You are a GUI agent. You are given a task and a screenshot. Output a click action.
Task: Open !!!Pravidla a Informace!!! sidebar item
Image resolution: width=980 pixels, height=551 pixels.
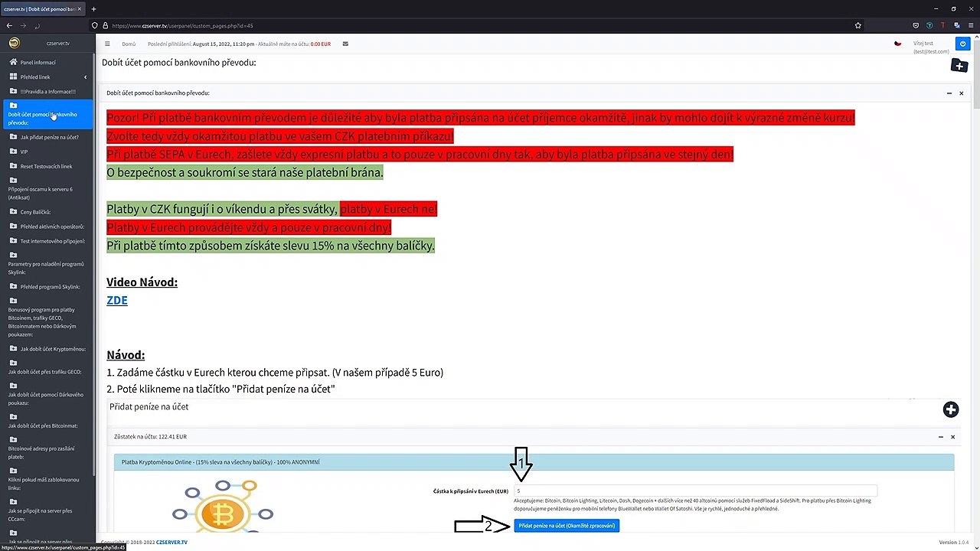point(47,91)
